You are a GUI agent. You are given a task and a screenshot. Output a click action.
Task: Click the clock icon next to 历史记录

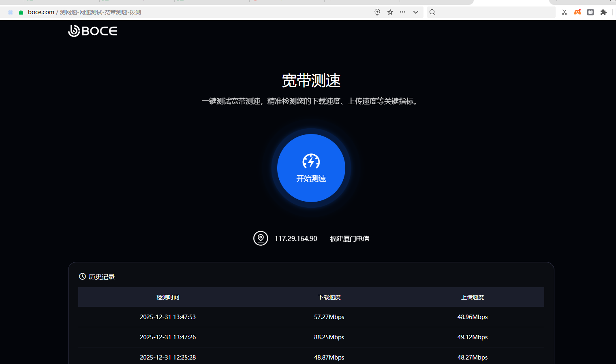point(82,276)
